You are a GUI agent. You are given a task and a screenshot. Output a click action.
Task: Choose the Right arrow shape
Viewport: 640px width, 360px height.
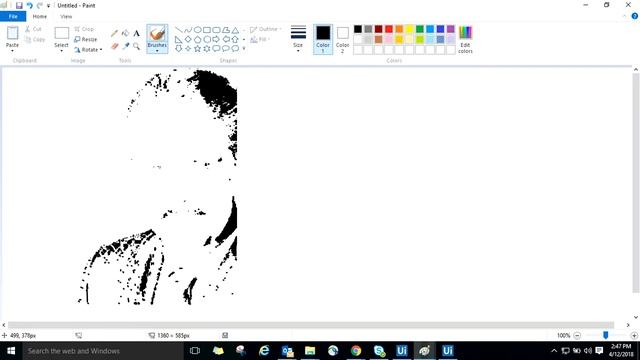(x=216, y=39)
